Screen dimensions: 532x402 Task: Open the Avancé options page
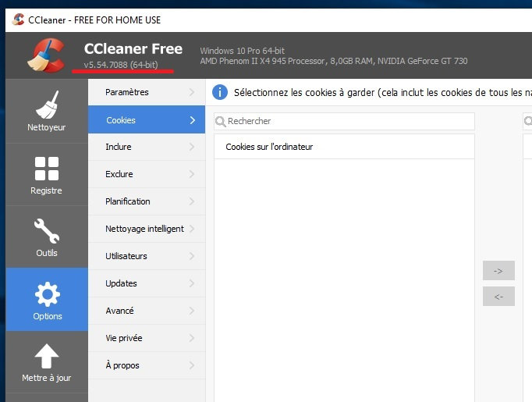(x=147, y=311)
